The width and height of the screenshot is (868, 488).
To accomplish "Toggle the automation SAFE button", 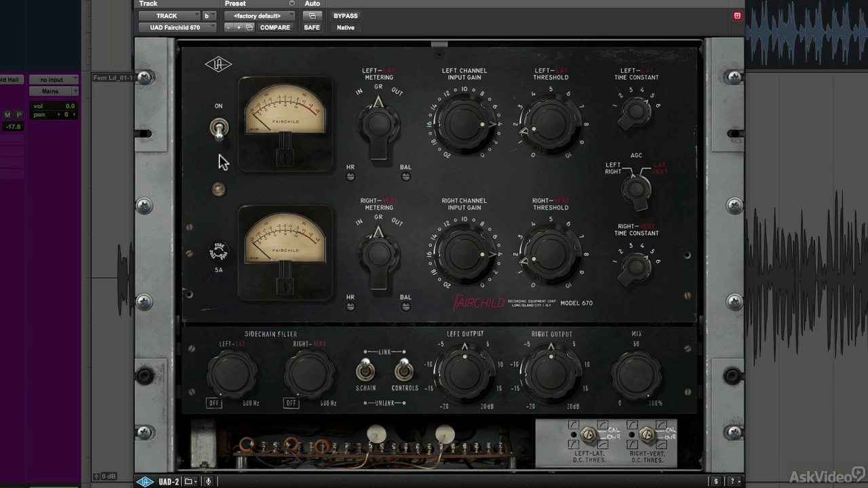I will (312, 28).
